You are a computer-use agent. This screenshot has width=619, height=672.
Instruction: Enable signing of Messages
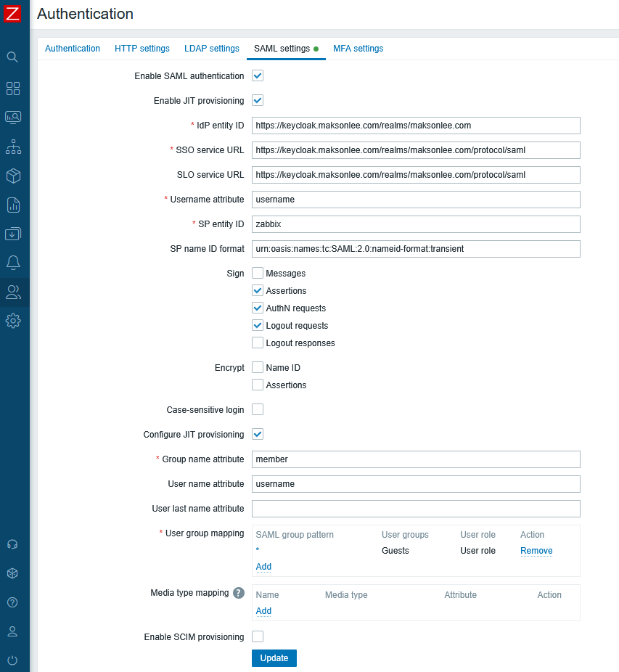pos(258,274)
